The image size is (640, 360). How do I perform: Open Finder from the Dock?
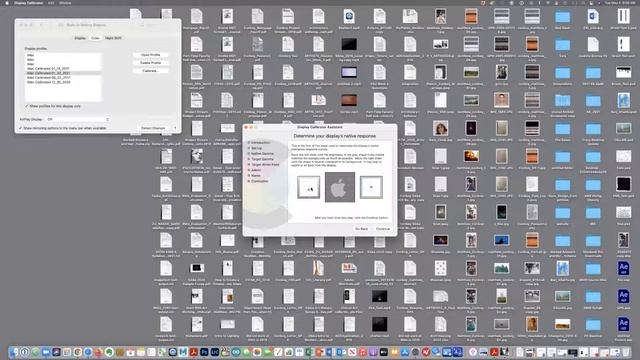(x=14, y=352)
